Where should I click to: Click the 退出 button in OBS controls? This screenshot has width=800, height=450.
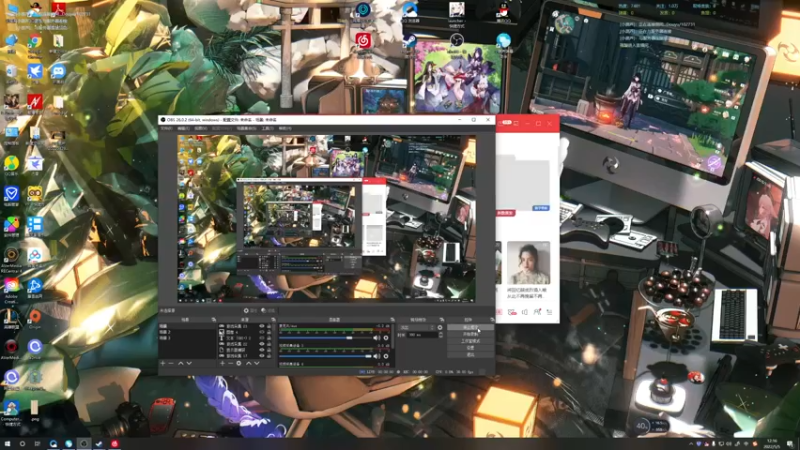[x=470, y=354]
